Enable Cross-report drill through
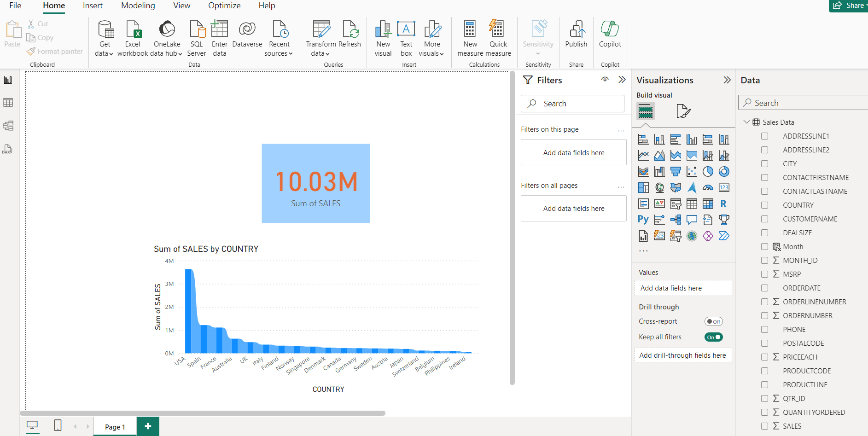Viewport: 868px width, 436px height. click(713, 321)
